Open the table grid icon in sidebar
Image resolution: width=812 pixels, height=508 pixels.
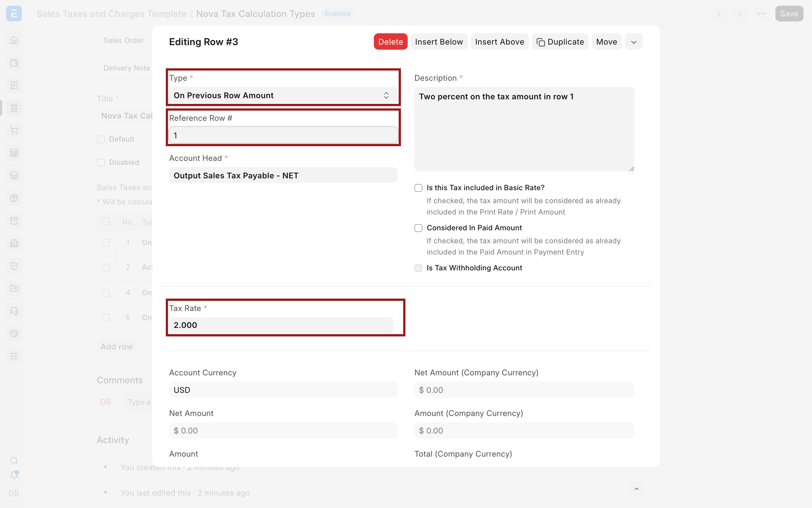[14, 153]
